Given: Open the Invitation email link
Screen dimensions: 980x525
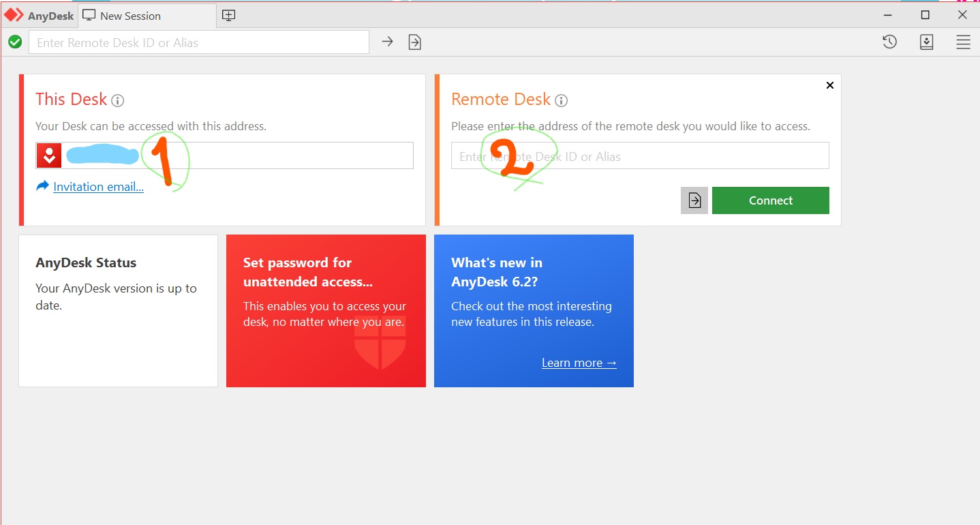Looking at the screenshot, I should pos(98,187).
